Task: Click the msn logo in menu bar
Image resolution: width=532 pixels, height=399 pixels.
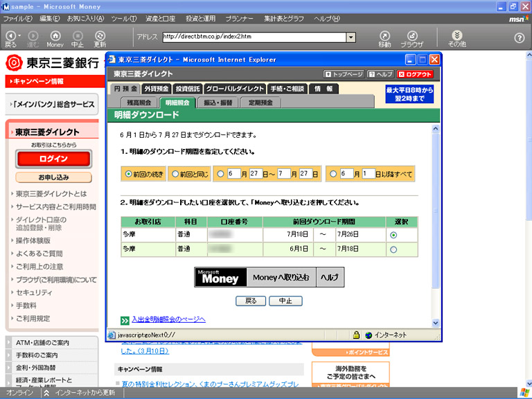Action: tap(518, 19)
